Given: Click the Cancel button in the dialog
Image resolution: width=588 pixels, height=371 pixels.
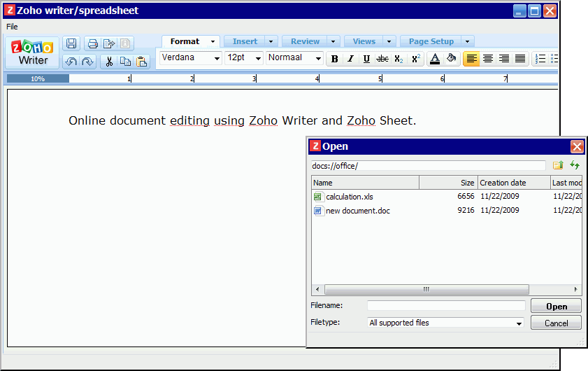Looking at the screenshot, I should tap(556, 323).
